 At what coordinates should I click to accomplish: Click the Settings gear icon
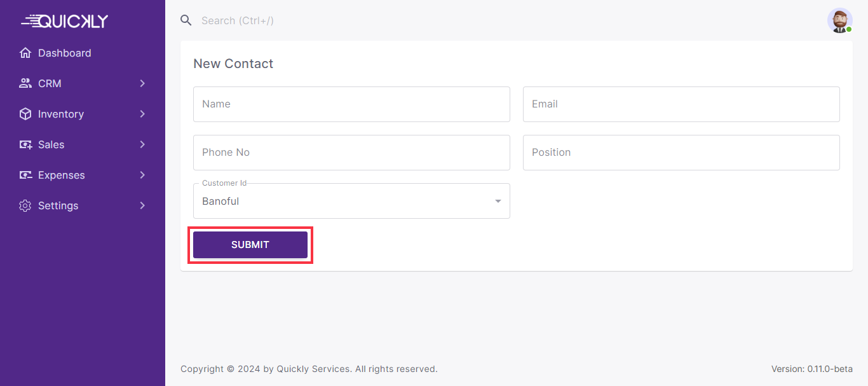click(25, 205)
